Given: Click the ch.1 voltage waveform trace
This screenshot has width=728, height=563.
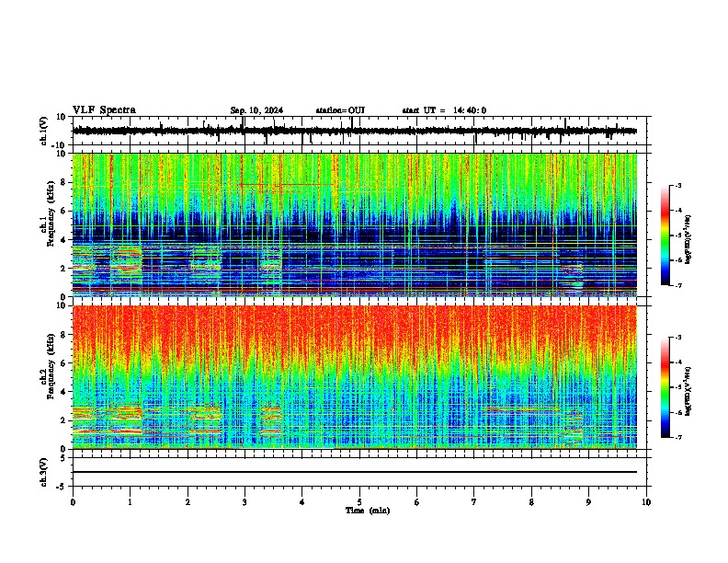Looking at the screenshot, I should click(x=355, y=131).
